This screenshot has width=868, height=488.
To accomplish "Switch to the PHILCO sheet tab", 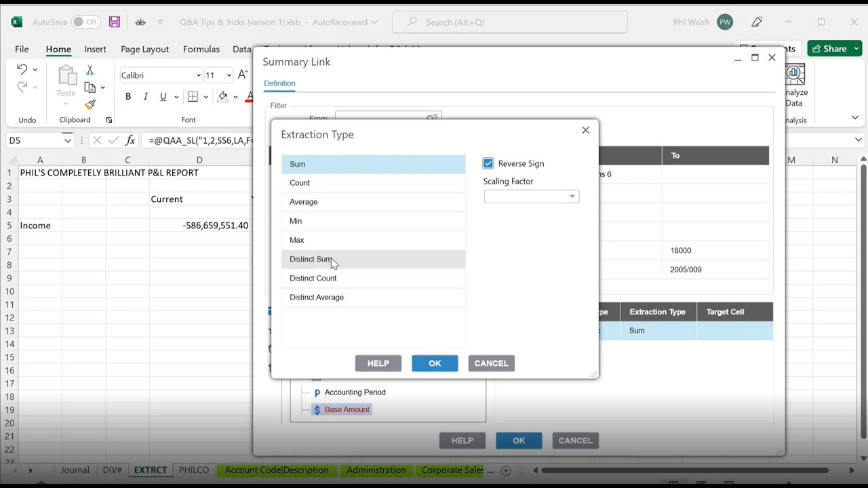I will pyautogui.click(x=194, y=470).
